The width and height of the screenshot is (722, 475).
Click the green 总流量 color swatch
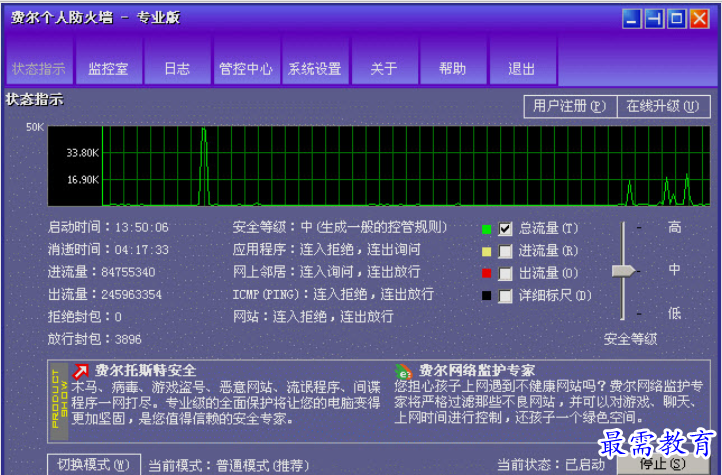coord(486,229)
